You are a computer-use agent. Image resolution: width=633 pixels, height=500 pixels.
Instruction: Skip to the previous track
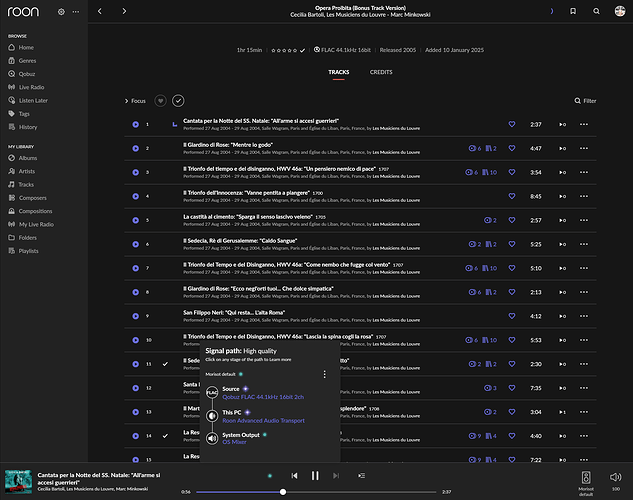tap(294, 476)
